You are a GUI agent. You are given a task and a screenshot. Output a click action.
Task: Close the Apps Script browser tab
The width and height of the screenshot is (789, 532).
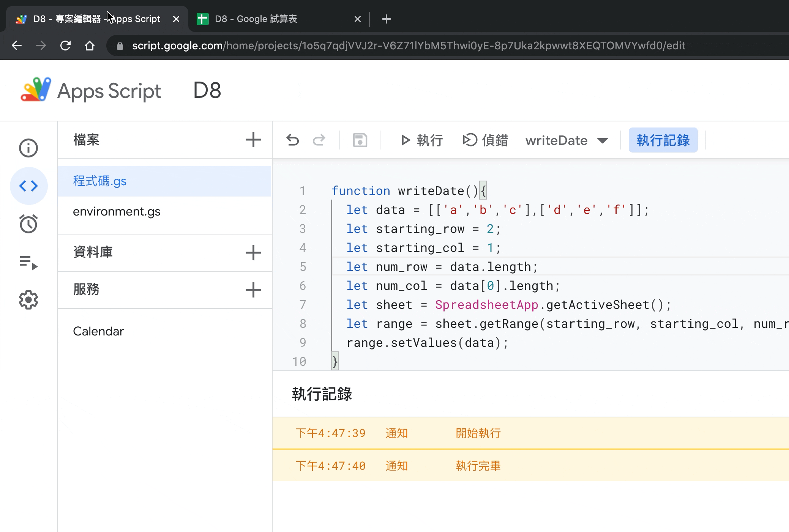click(176, 19)
